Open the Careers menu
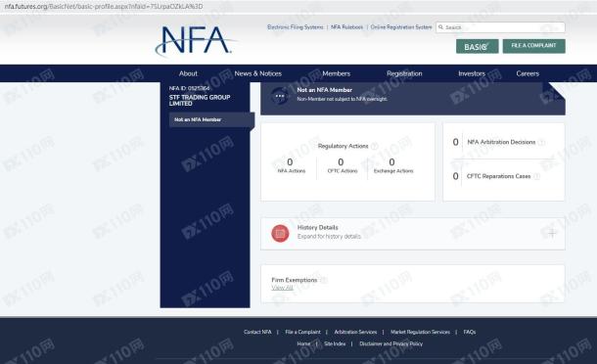 pyautogui.click(x=528, y=73)
